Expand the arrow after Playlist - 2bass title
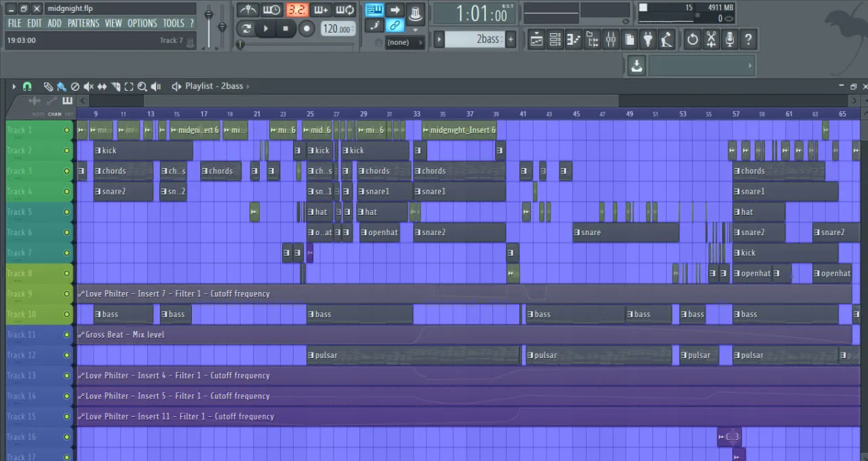868x461 pixels. [x=249, y=86]
